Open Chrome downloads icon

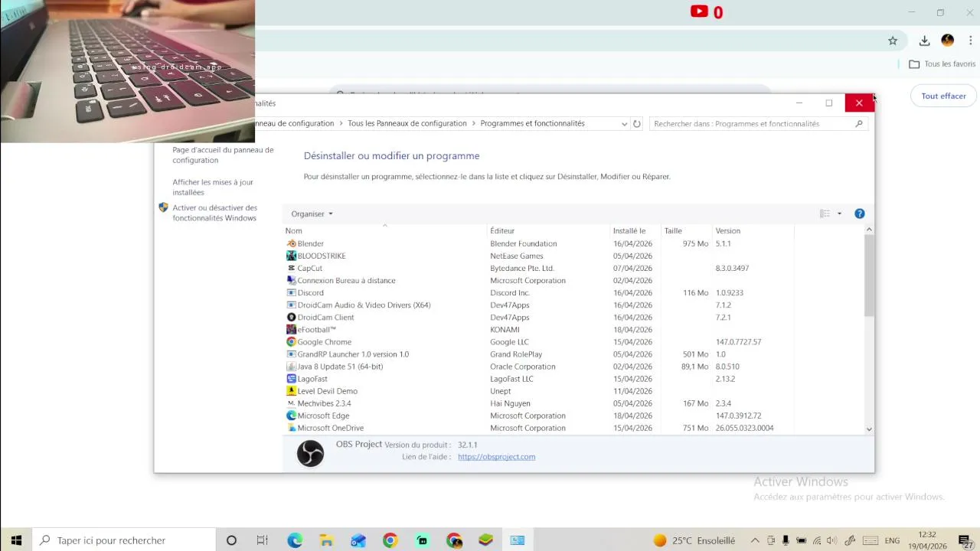pos(924,41)
